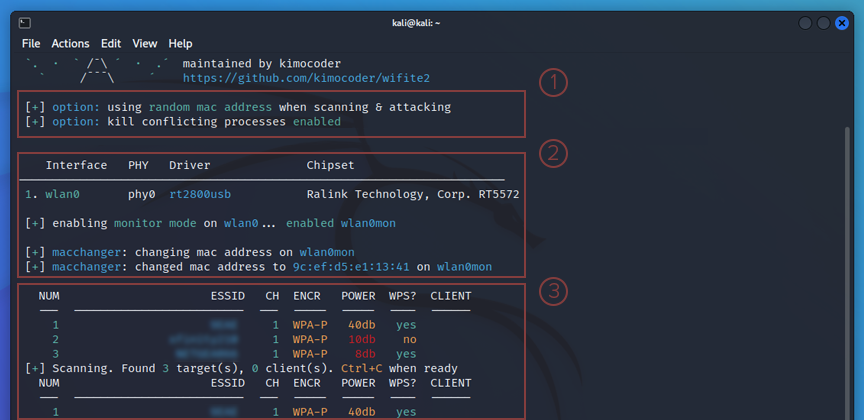Open the Edit menu
864x420 pixels.
tap(111, 44)
